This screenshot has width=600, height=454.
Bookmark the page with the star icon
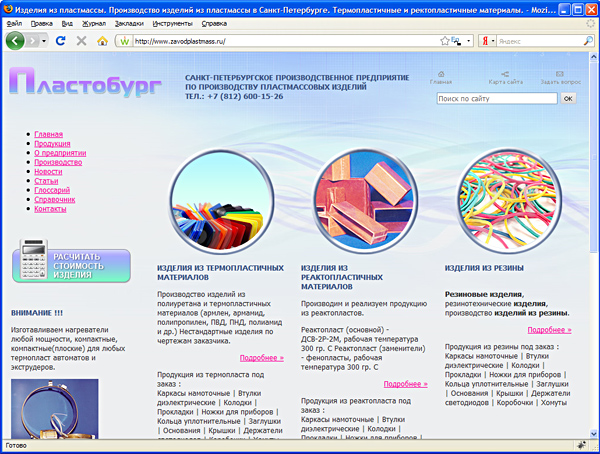coord(444,41)
